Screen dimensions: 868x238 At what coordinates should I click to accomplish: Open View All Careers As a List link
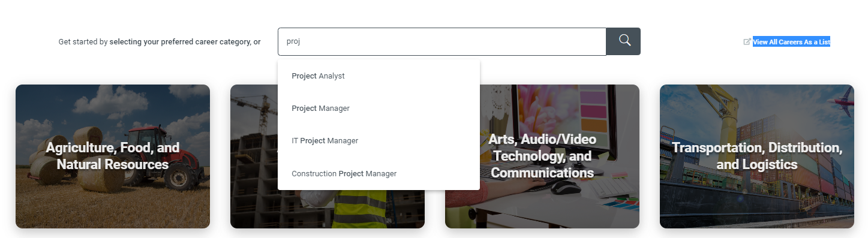click(791, 42)
